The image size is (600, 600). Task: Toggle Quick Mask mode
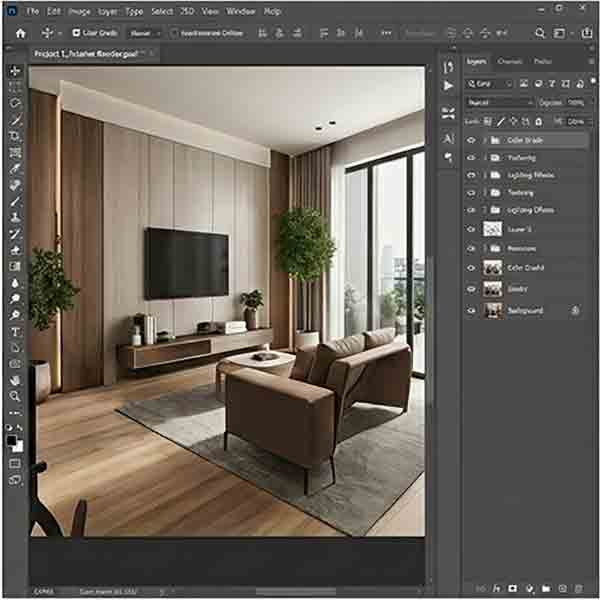click(15, 464)
